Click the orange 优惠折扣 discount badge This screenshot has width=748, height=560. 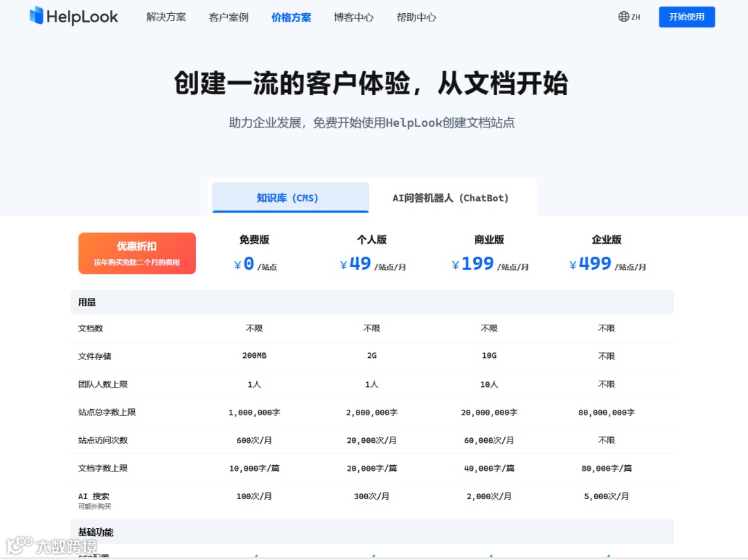pyautogui.click(x=136, y=253)
